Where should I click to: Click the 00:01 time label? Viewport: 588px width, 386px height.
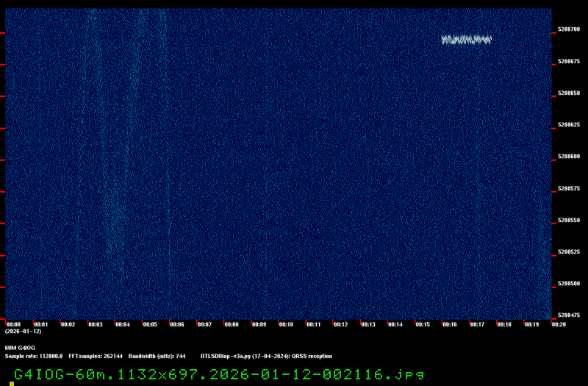[41, 324]
